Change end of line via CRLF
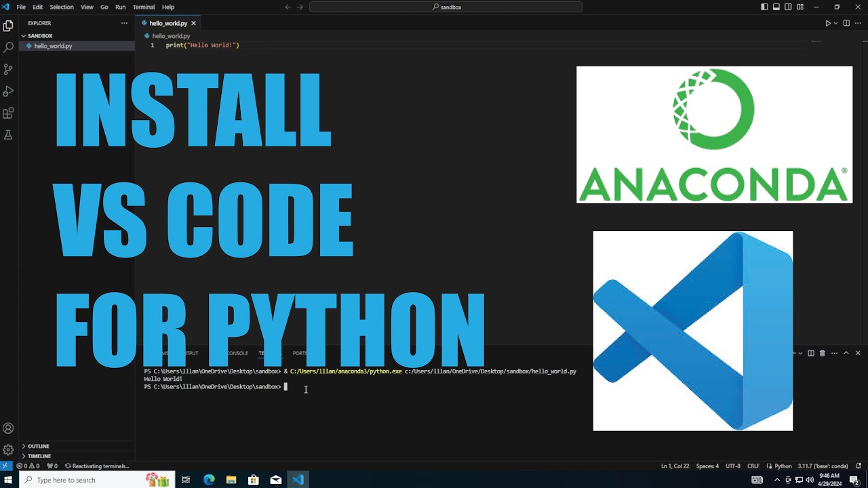The width and height of the screenshot is (868, 488). click(x=753, y=466)
